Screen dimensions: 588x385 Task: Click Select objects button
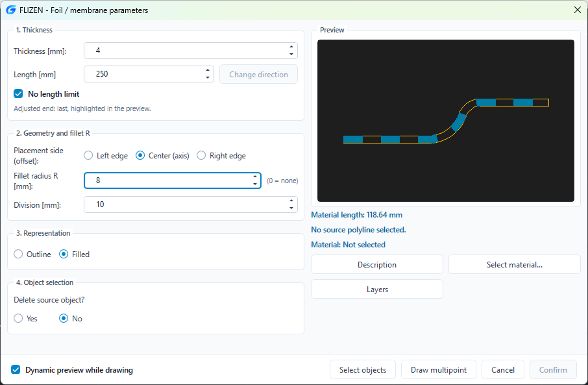click(x=363, y=369)
